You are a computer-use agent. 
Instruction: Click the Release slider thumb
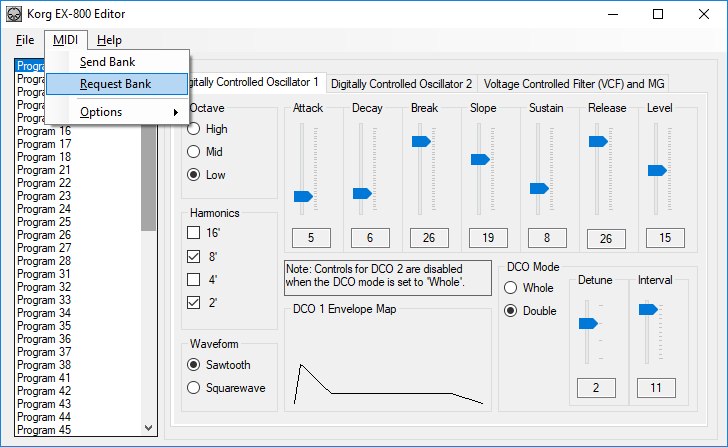pyautogui.click(x=598, y=142)
